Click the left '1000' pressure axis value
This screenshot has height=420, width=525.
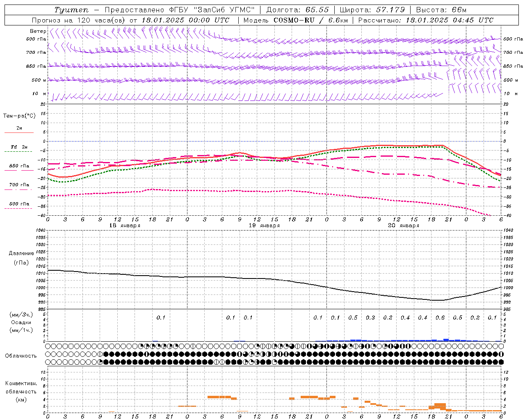(x=41, y=288)
